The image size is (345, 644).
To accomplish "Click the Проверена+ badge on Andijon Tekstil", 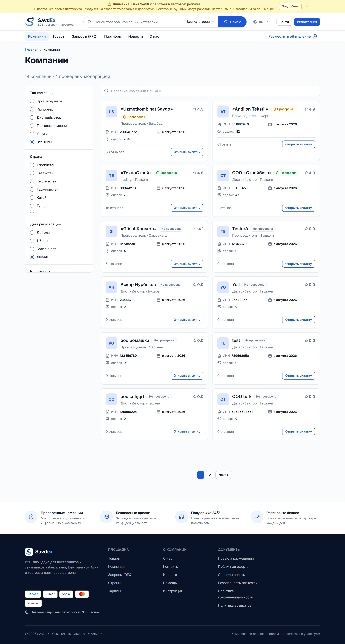I will click(x=284, y=109).
